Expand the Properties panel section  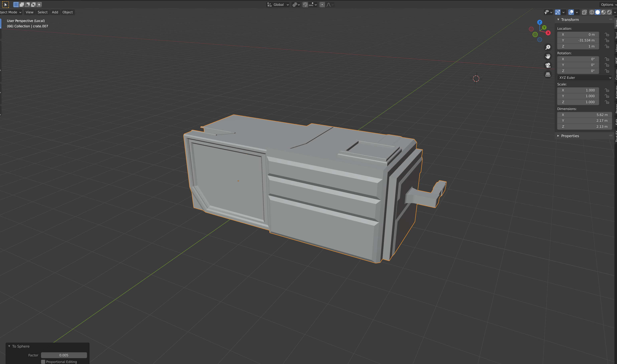(x=570, y=136)
